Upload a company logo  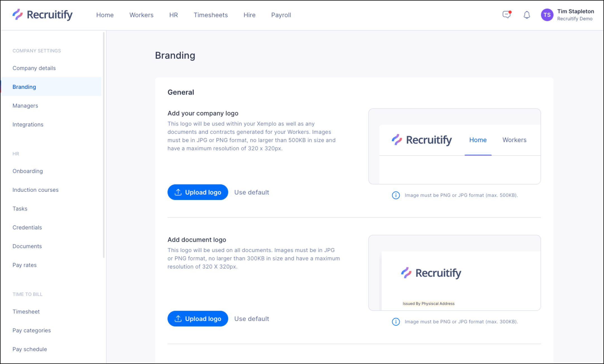point(198,192)
